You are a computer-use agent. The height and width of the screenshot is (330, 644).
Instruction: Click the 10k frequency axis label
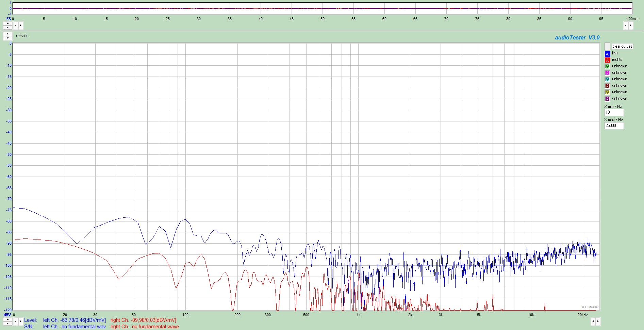pyautogui.click(x=531, y=315)
